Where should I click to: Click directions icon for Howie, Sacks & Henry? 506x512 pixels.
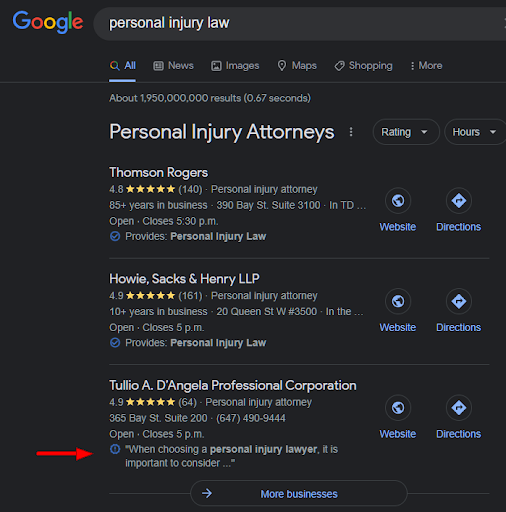point(459,301)
